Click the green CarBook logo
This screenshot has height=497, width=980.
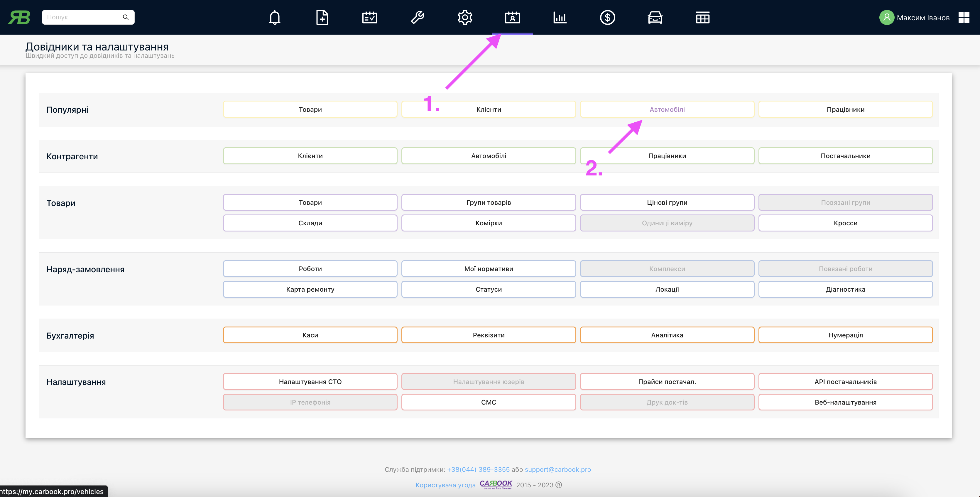click(x=19, y=18)
